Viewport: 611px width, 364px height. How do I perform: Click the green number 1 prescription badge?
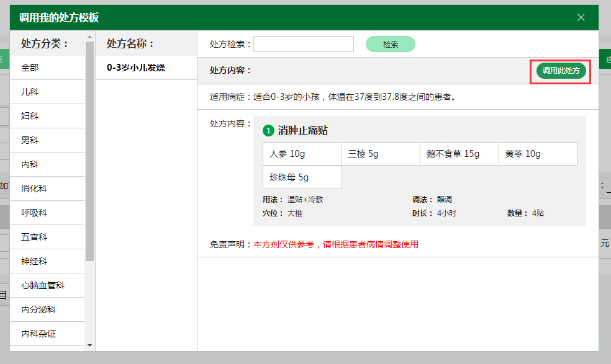click(x=268, y=131)
